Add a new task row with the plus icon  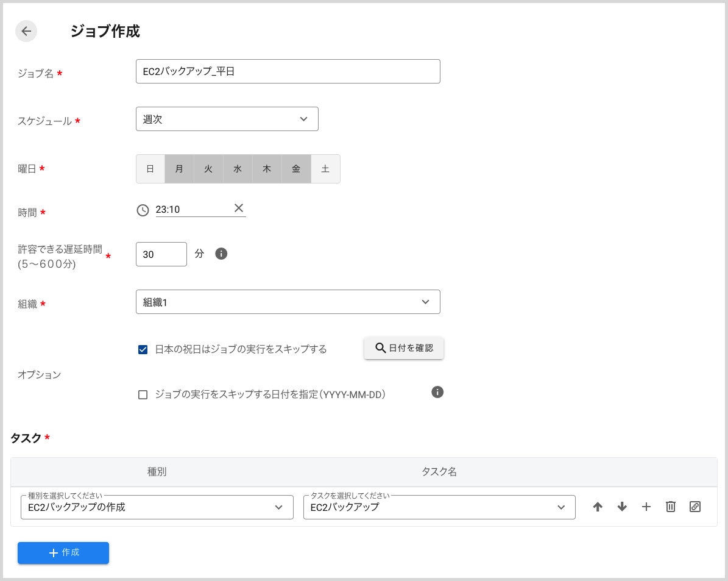pos(646,507)
